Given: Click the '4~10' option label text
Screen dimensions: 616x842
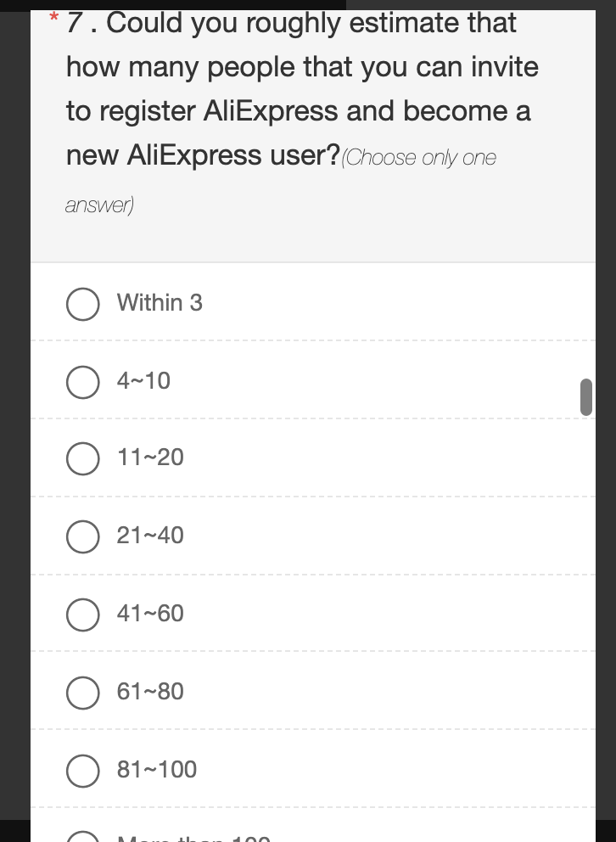Looking at the screenshot, I should click(x=143, y=381).
